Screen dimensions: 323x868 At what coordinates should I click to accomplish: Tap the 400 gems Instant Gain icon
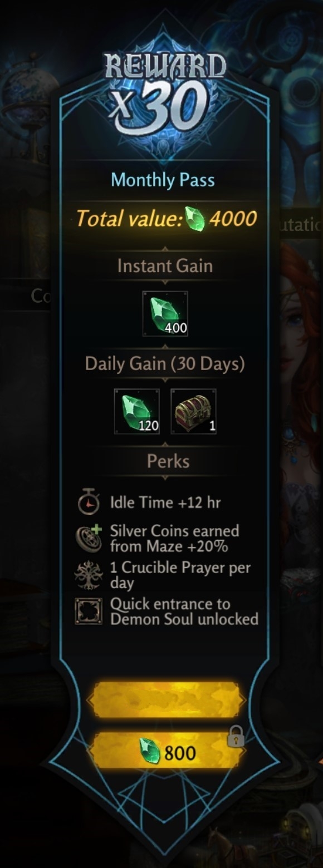[165, 313]
